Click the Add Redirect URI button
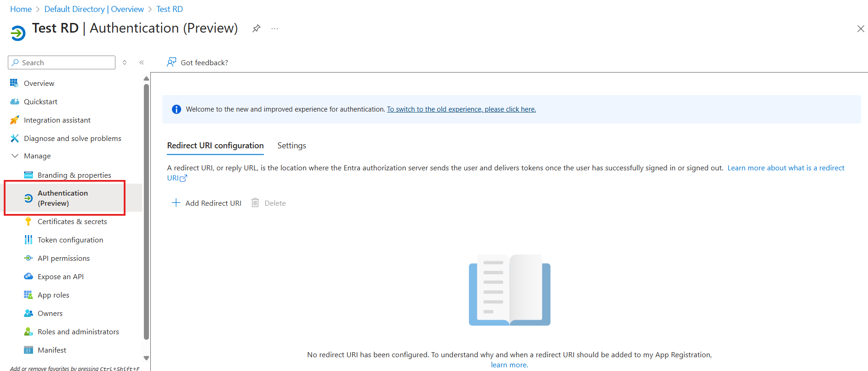Screen dimensions: 868x371 point(206,203)
